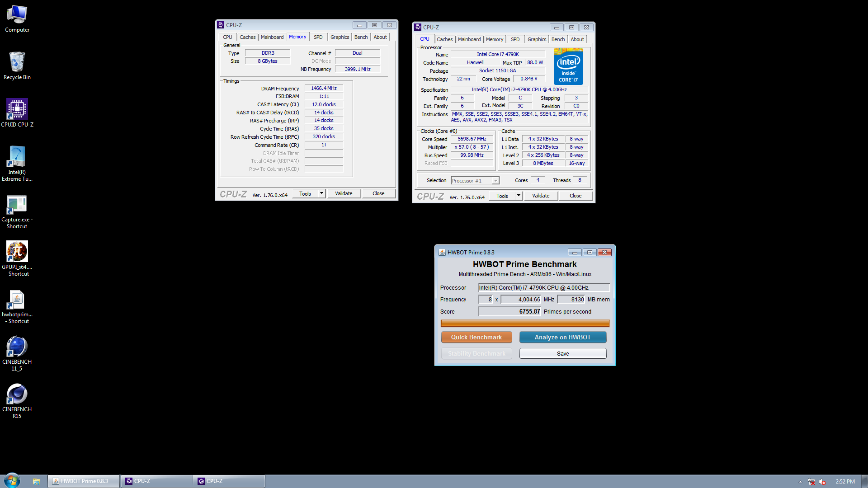This screenshot has height=488, width=868.
Task: Click HWBOT Prime window title icon
Action: tap(442, 252)
